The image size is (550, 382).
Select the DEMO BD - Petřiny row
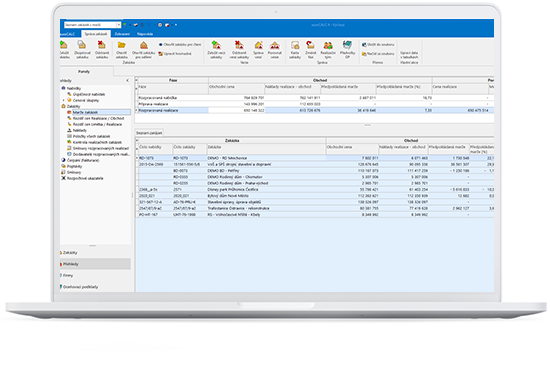pyautogui.click(x=315, y=171)
